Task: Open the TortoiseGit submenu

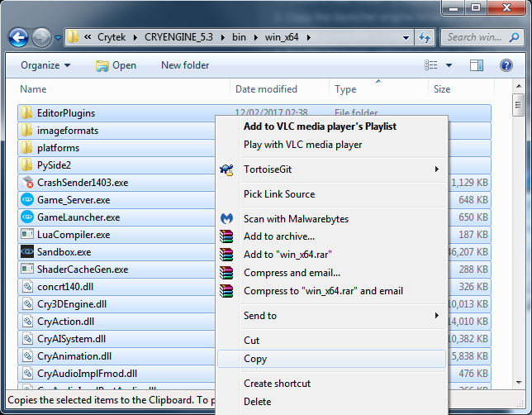Action: pyautogui.click(x=331, y=169)
